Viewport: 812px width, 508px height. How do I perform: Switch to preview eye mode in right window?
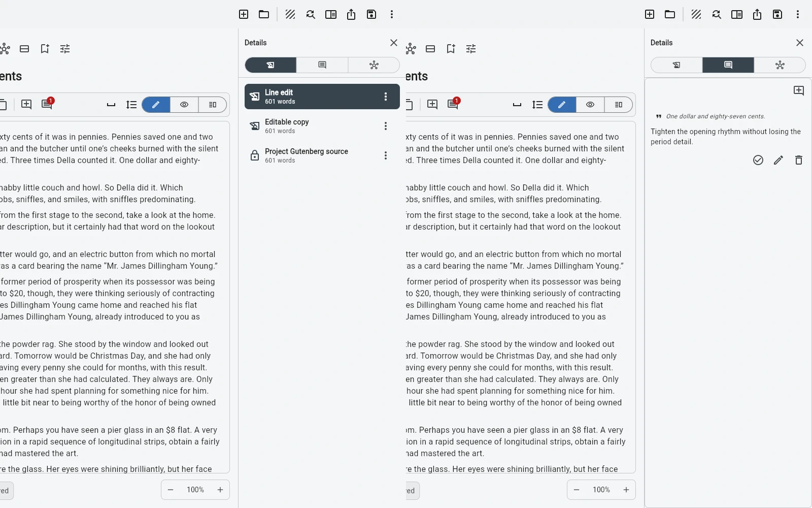click(590, 105)
